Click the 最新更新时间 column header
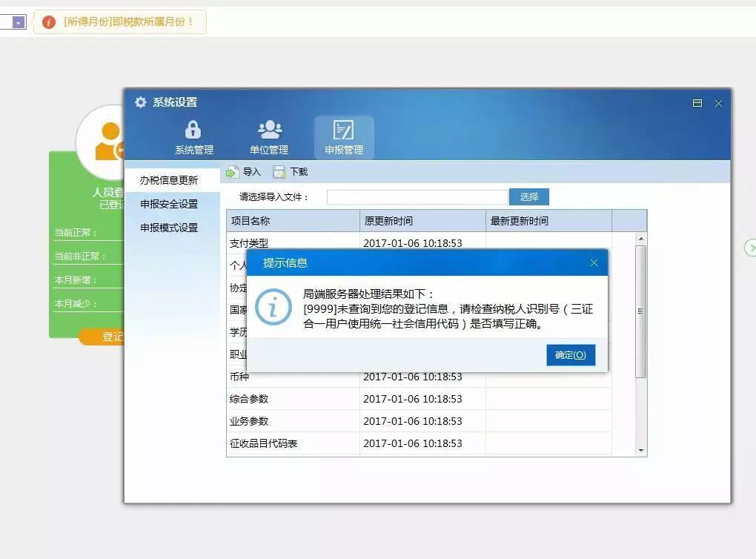This screenshot has width=756, height=559. point(548,221)
